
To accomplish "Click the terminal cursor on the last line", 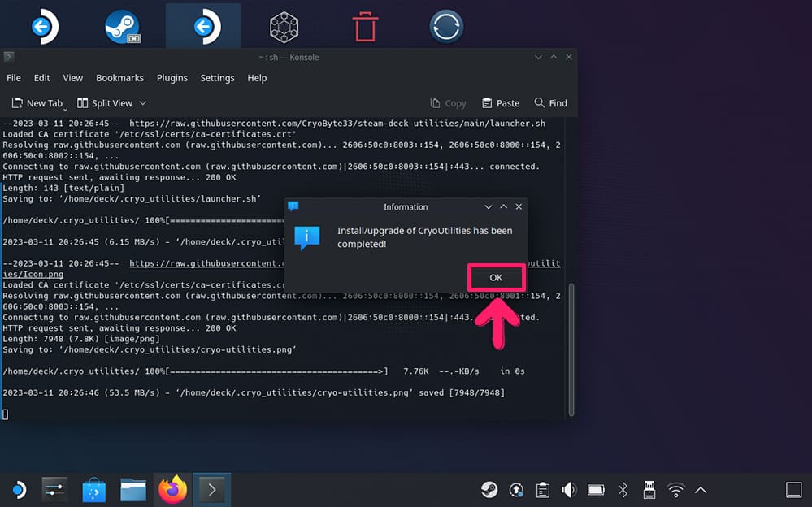I will tap(5, 414).
